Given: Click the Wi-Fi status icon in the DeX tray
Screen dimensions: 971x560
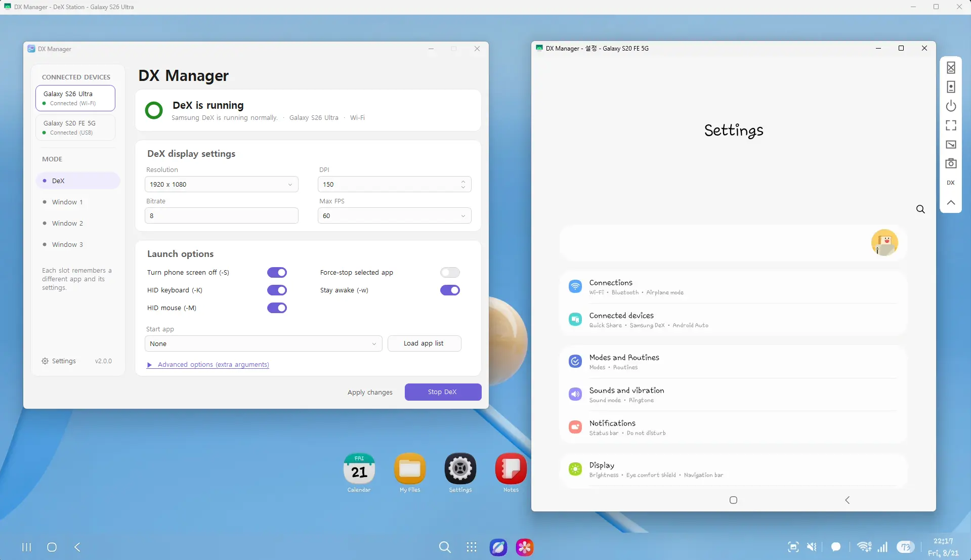Looking at the screenshot, I should click(x=864, y=547).
